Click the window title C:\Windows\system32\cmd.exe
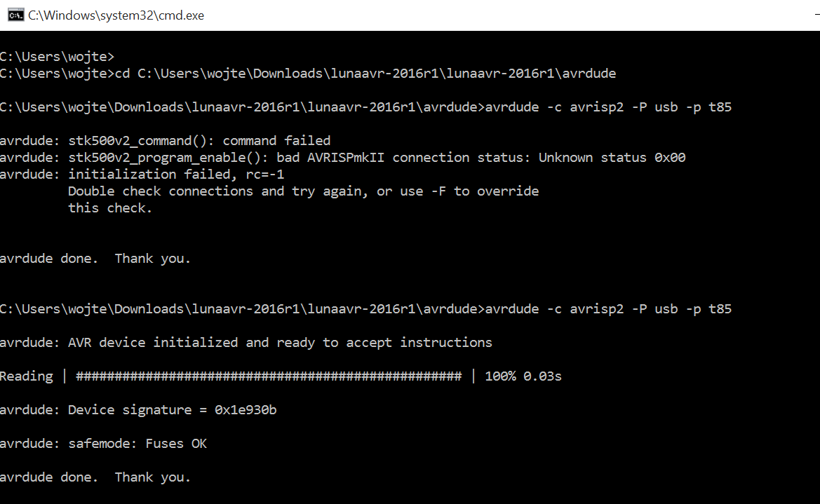This screenshot has height=504, width=820. (116, 15)
